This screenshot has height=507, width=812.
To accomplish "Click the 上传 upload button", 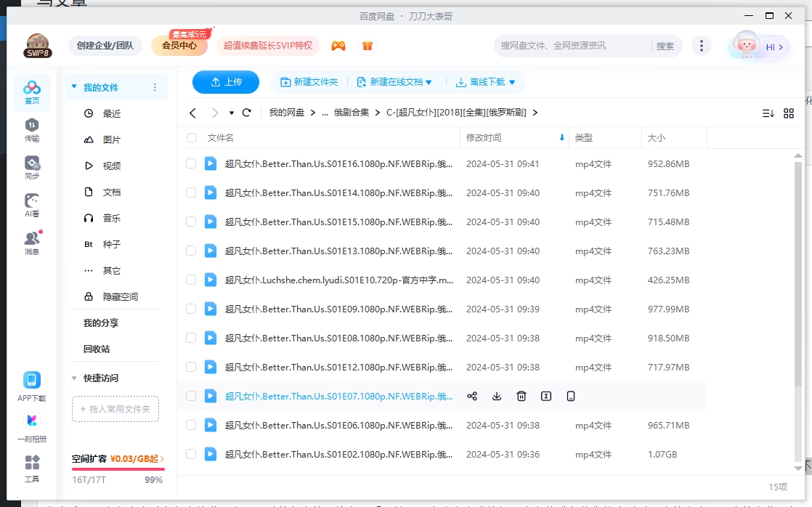I will 226,82.
